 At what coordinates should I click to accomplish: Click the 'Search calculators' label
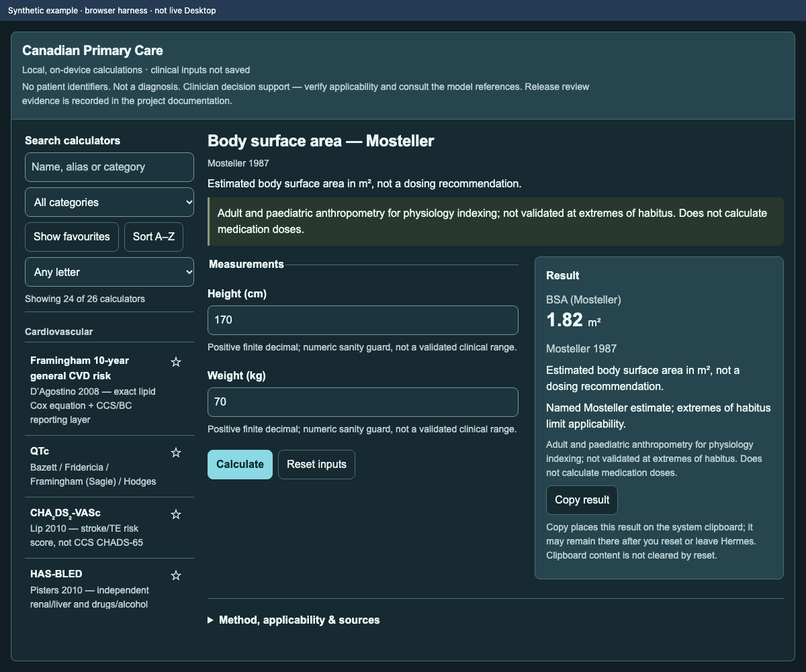point(73,140)
